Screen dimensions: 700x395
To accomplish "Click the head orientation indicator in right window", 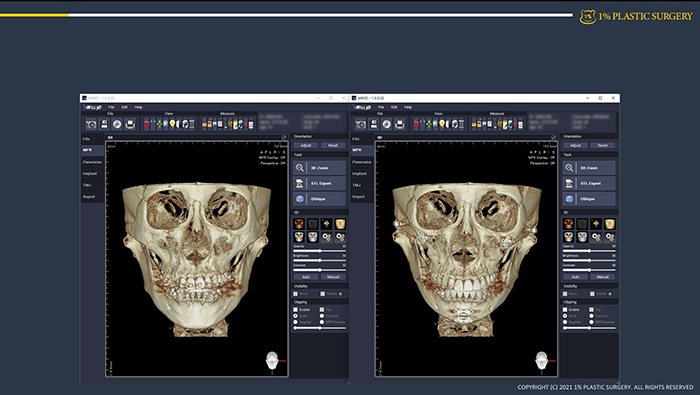I will [542, 361].
